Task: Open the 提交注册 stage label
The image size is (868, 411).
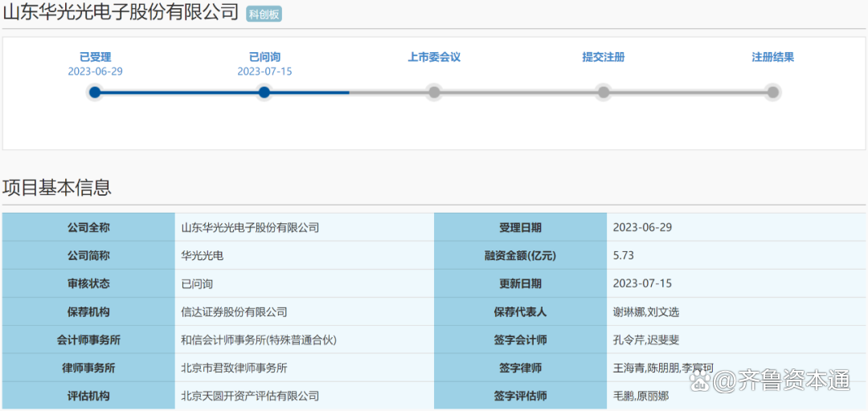Action: pyautogui.click(x=604, y=57)
